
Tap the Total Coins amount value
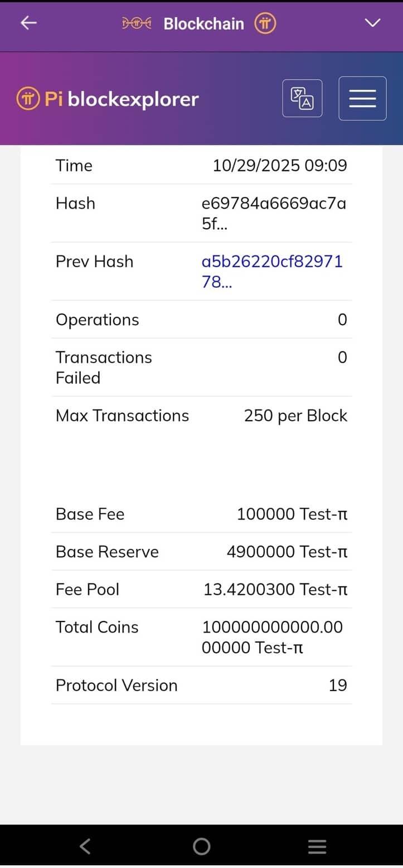272,637
